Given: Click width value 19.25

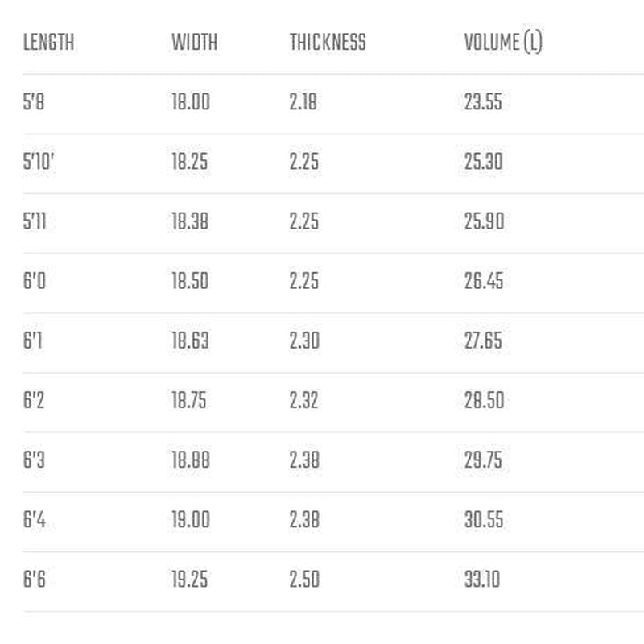Looking at the screenshot, I should (190, 579).
